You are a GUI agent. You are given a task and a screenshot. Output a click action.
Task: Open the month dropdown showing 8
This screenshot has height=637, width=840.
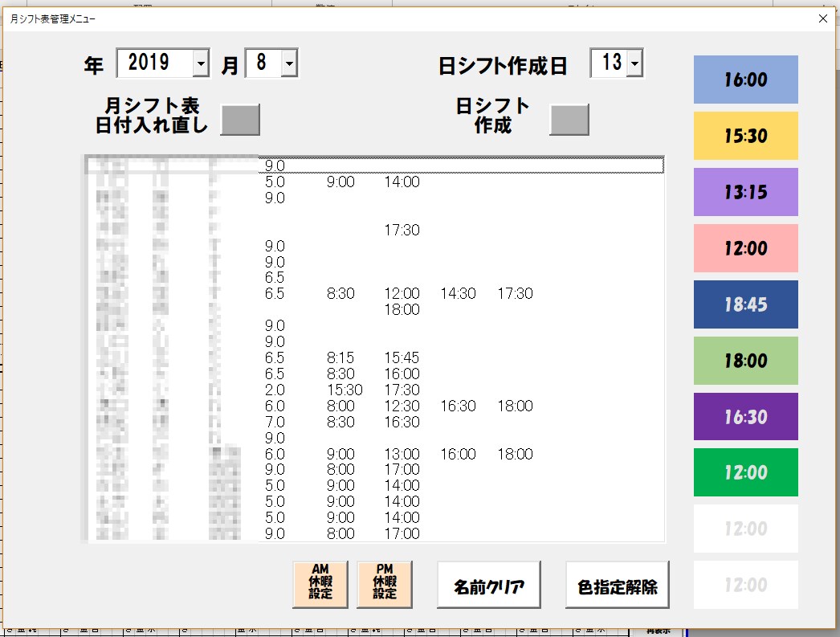pos(289,63)
